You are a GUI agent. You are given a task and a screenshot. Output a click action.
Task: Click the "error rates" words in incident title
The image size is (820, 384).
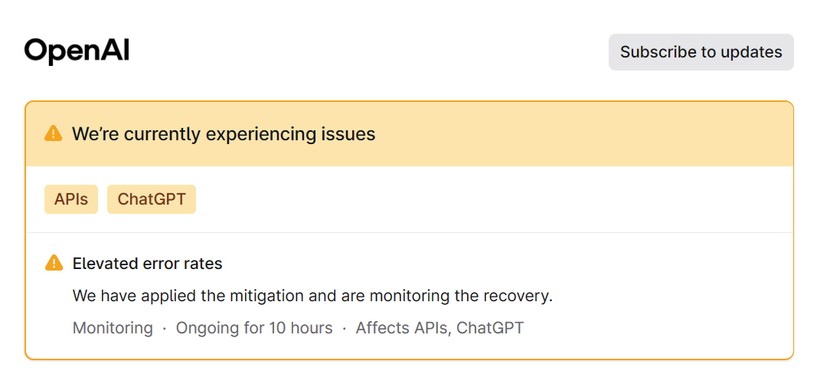[x=183, y=263]
